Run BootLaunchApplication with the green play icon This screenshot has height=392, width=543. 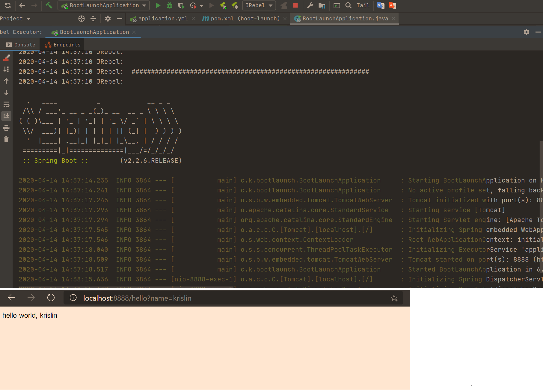click(x=158, y=5)
